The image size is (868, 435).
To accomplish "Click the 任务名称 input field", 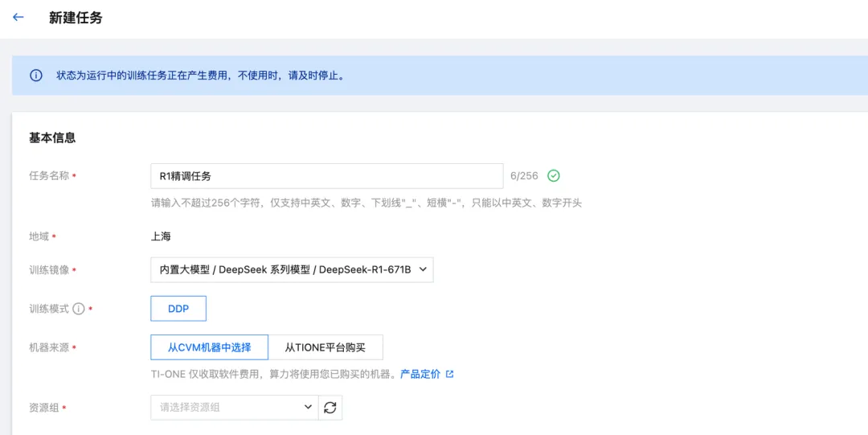I will pos(327,175).
